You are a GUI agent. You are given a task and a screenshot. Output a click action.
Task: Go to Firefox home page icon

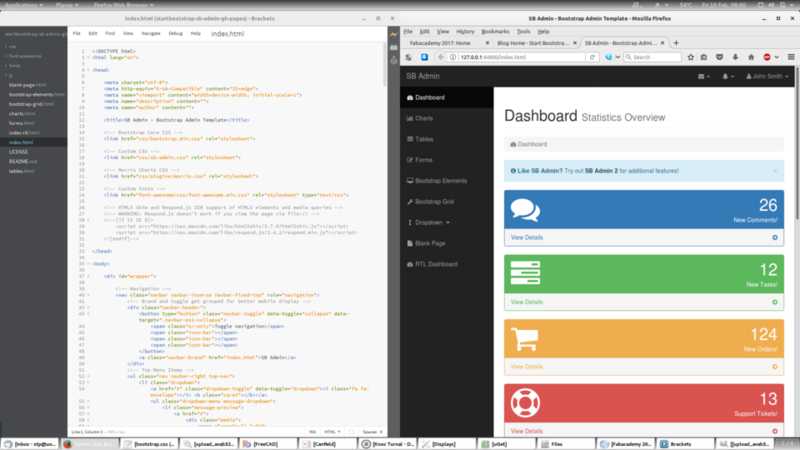pos(751,57)
